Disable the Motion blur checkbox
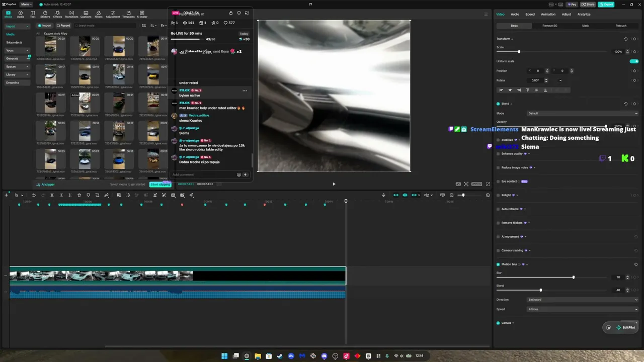This screenshot has height=362, width=644. tap(498, 264)
